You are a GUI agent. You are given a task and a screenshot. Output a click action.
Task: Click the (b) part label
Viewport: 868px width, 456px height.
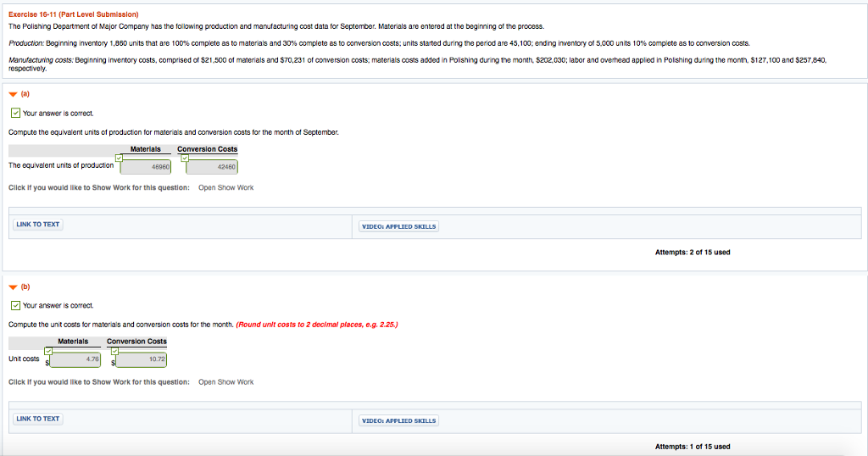pyautogui.click(x=26, y=287)
